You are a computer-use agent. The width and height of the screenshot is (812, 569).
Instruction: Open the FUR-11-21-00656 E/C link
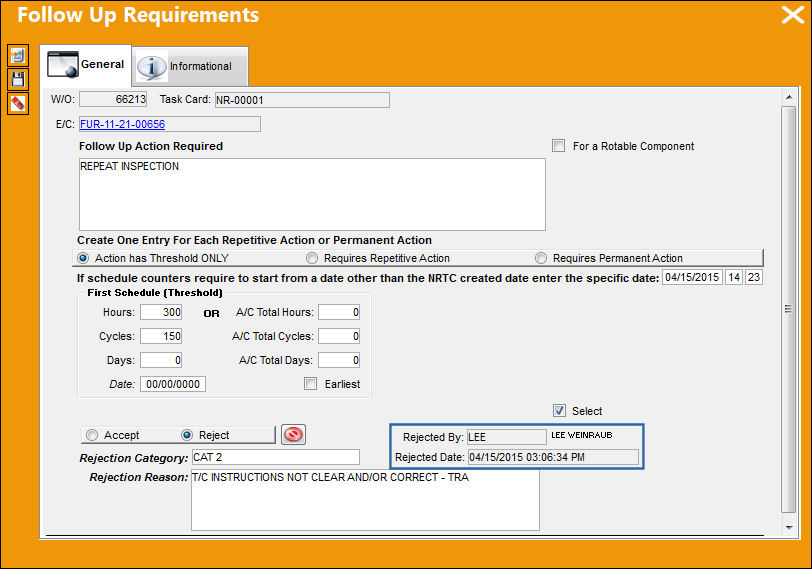click(122, 124)
